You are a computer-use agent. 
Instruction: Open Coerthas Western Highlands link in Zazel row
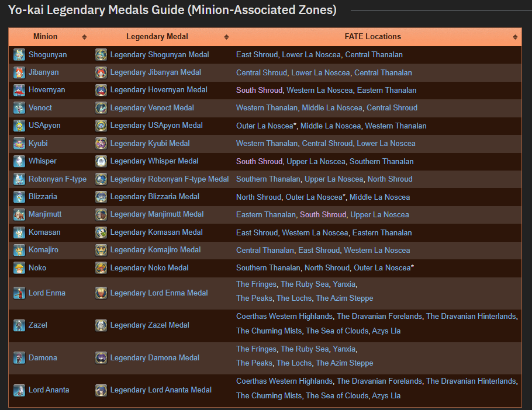pos(284,316)
